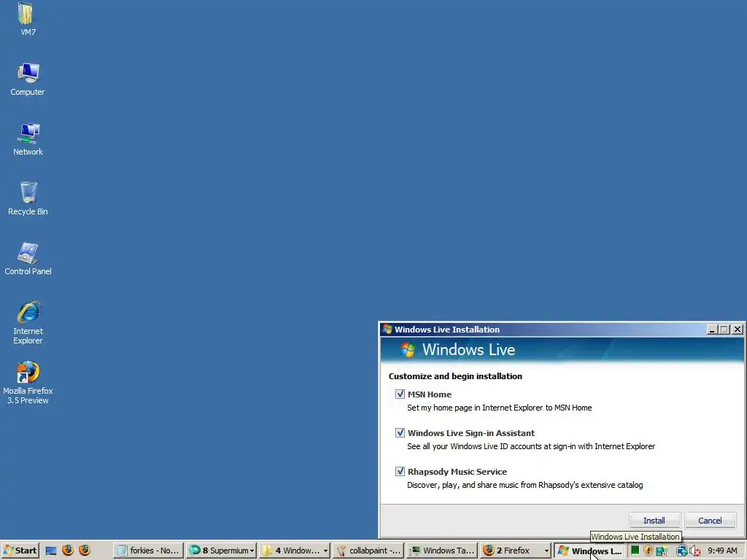Select the Computer desktop icon
Viewport: 747px width, 560px height.
pos(28,79)
